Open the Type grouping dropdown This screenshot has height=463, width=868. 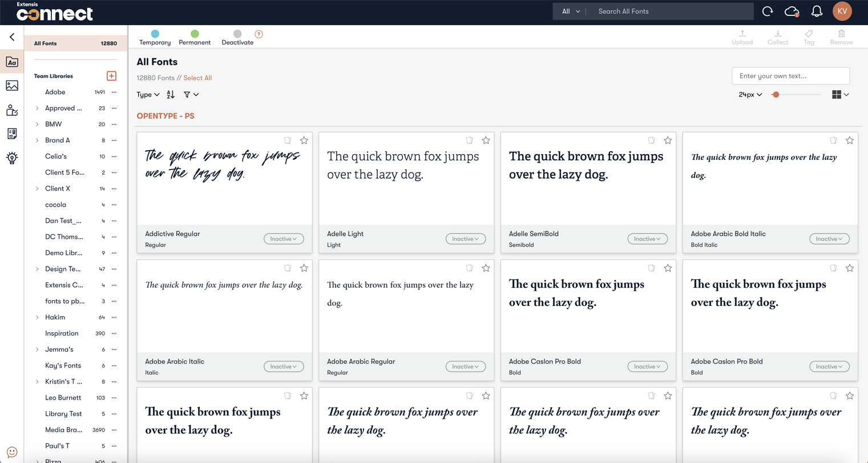(148, 95)
